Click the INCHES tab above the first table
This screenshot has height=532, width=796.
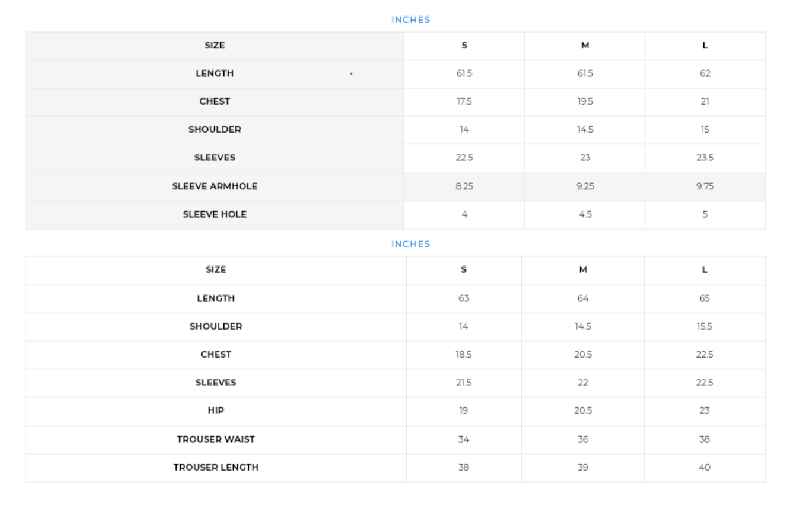pos(411,19)
